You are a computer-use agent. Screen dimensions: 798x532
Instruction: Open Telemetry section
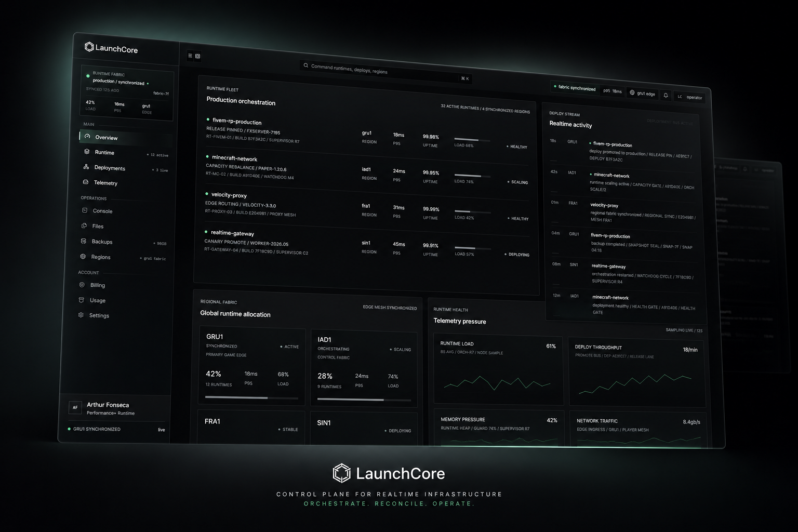point(124,183)
